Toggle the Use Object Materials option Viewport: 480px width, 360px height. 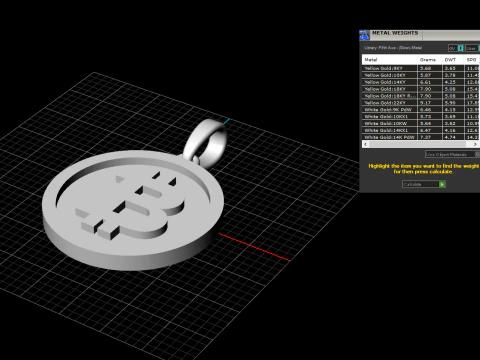click(452, 154)
